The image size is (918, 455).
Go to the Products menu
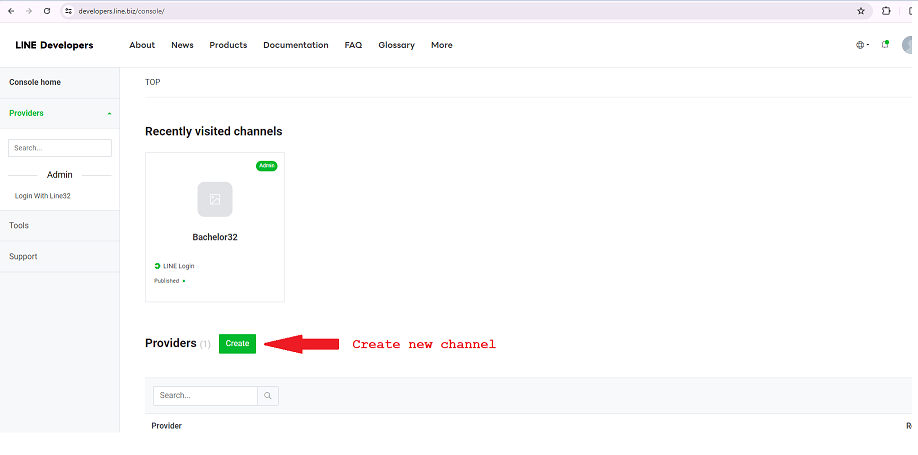(x=228, y=45)
